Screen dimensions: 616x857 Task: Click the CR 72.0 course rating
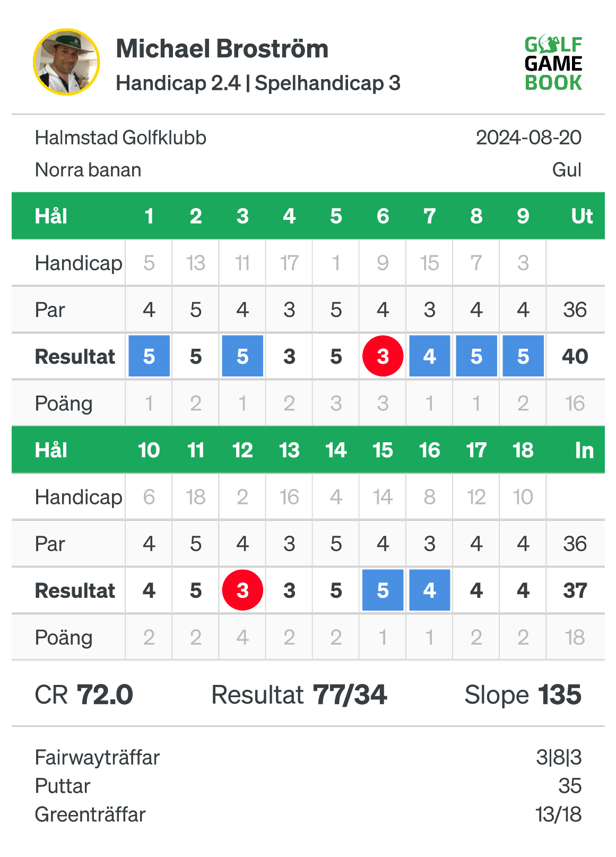[84, 695]
